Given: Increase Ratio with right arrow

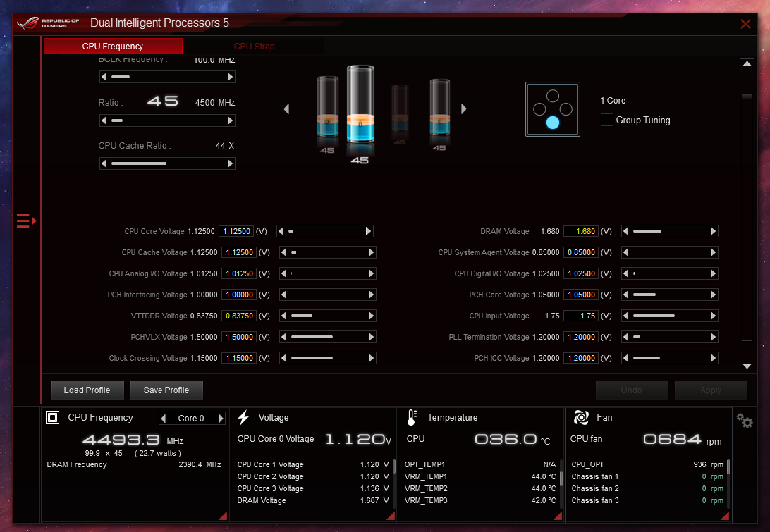Looking at the screenshot, I should tap(230, 120).
